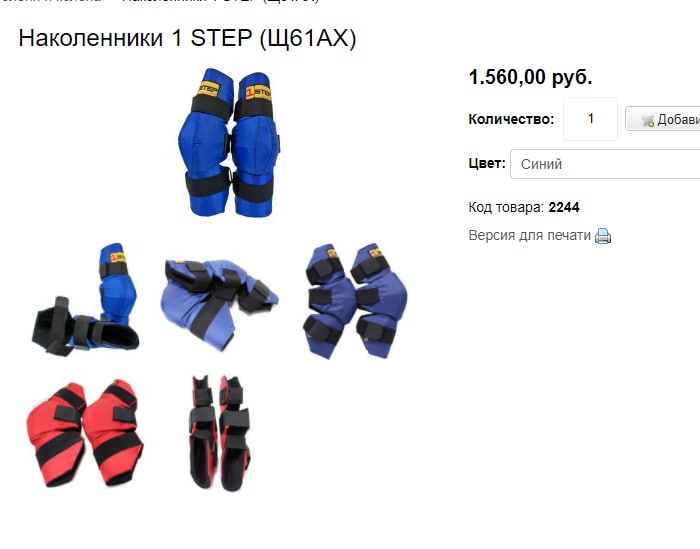Image resolution: width=700 pixels, height=549 pixels.
Task: Click the Количество label
Action: 511,119
